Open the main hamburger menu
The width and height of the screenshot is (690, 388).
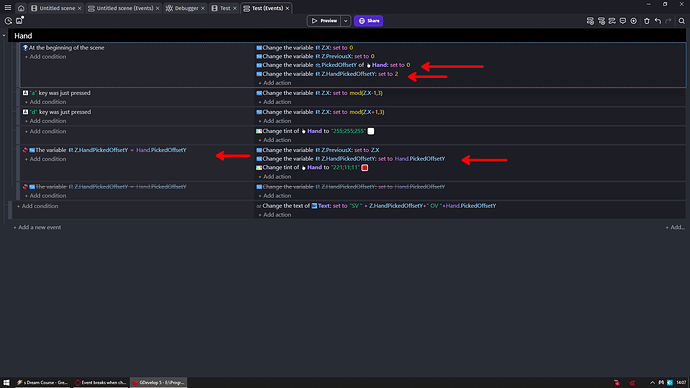(7, 8)
